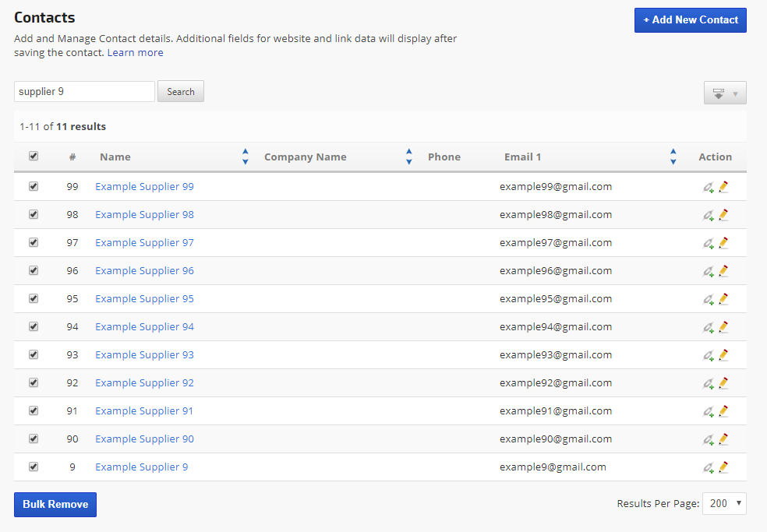Click the Add New Contact button
Screen dimensions: 767x532
(x=690, y=20)
